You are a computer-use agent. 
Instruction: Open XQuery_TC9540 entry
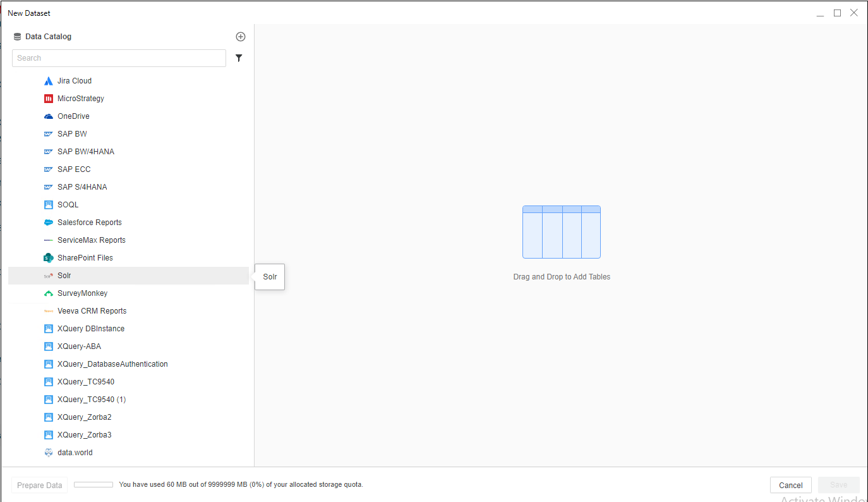[x=128, y=382]
